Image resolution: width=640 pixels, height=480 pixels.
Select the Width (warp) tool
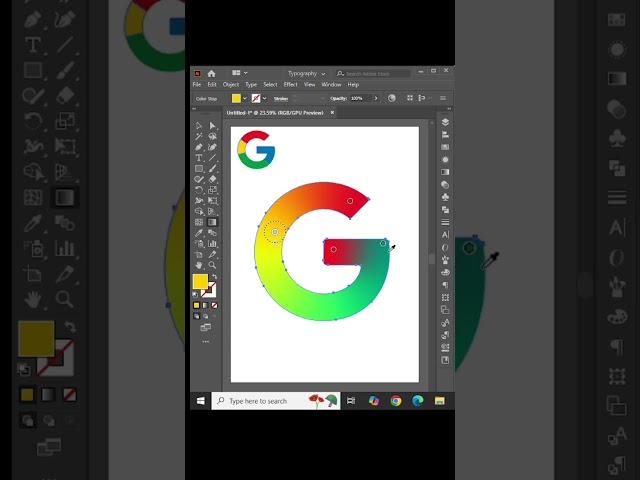(x=199, y=200)
